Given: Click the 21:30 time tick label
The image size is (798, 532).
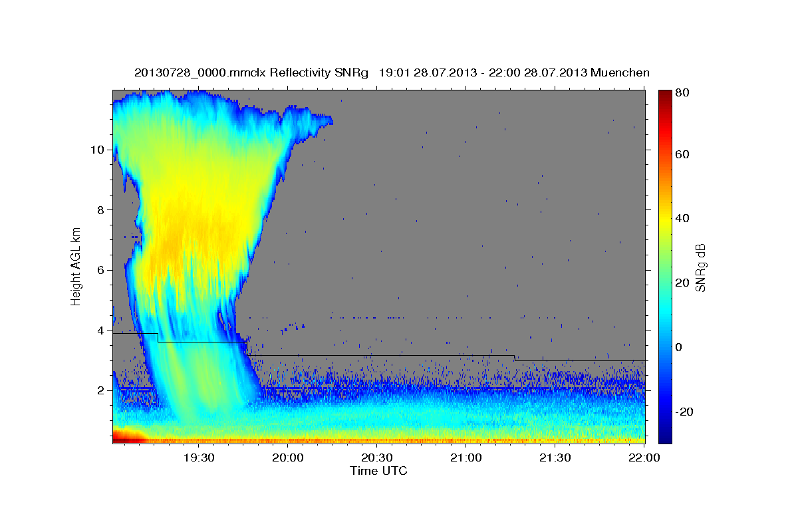Looking at the screenshot, I should coord(555,458).
